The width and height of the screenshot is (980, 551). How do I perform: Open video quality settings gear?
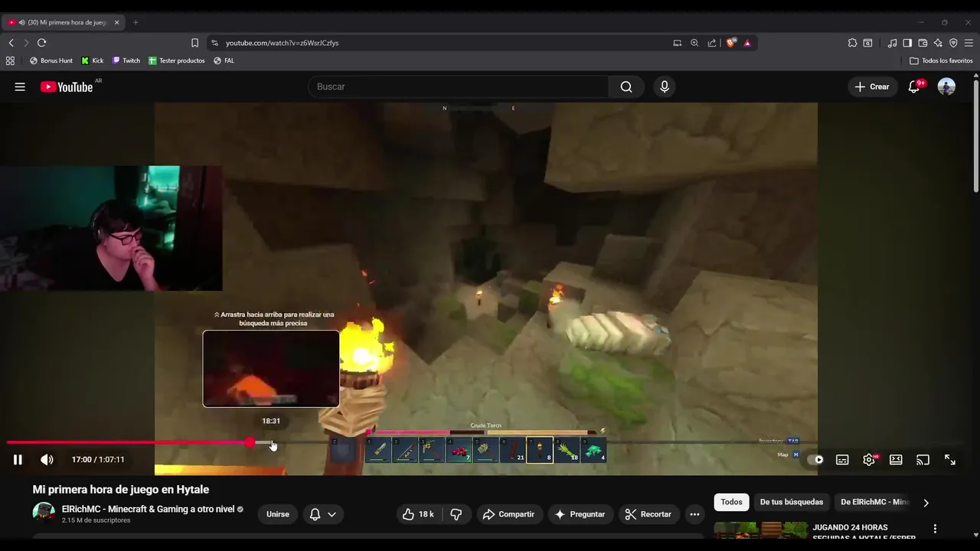[869, 460]
